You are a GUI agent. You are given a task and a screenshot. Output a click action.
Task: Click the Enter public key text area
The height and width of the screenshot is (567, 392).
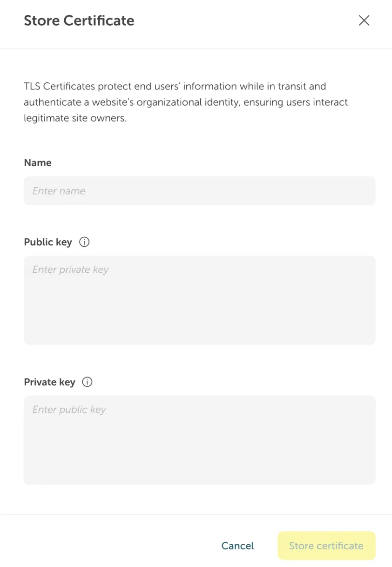pyautogui.click(x=199, y=440)
